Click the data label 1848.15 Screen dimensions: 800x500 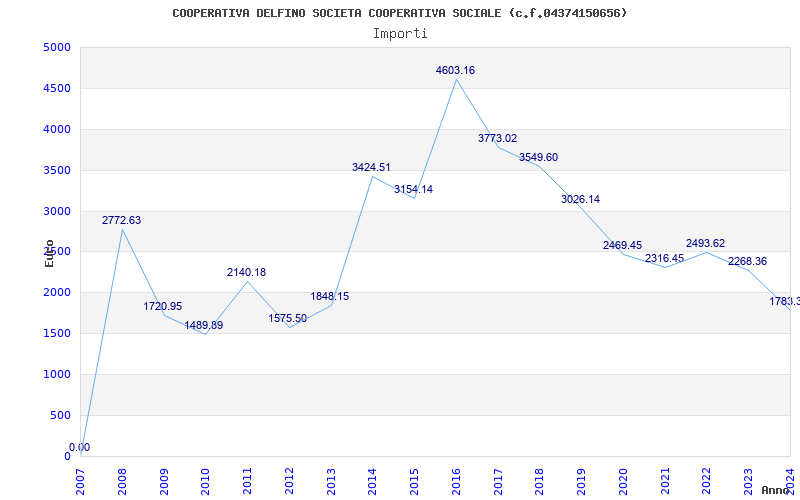(330, 296)
